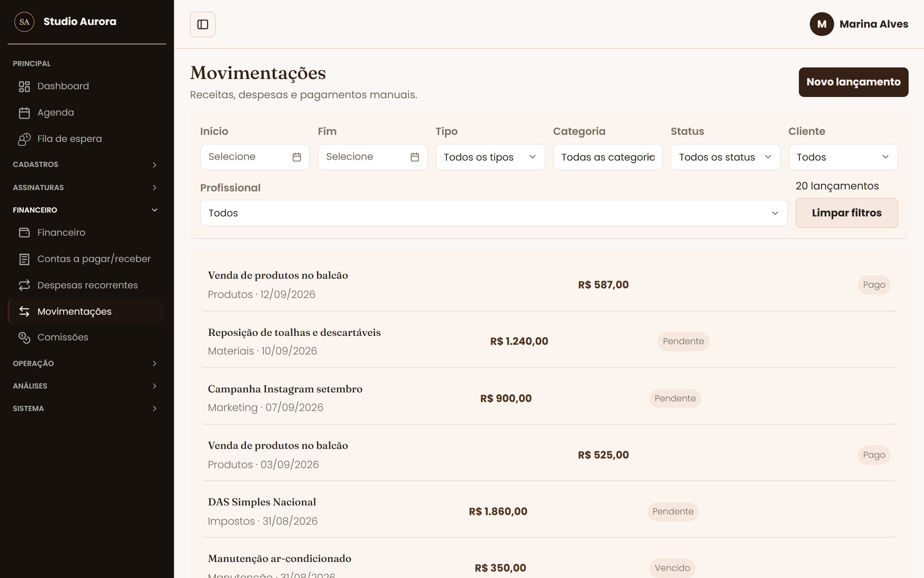Screen dimensions: 924x578
Task: Click the R$ 1.860,00 amount
Action: pos(498,512)
